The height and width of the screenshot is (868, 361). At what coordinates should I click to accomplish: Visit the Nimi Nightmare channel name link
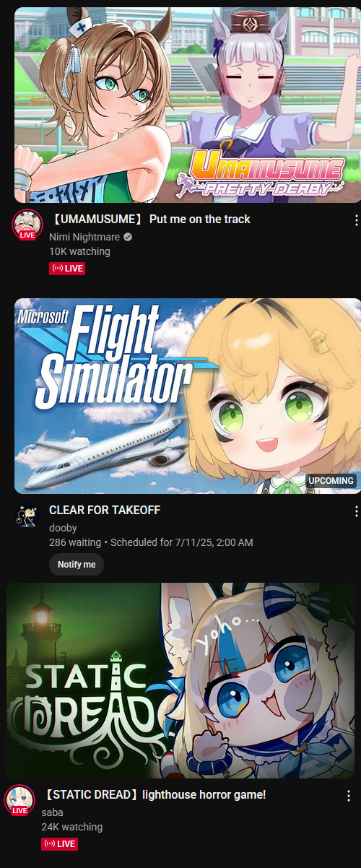tap(84, 237)
